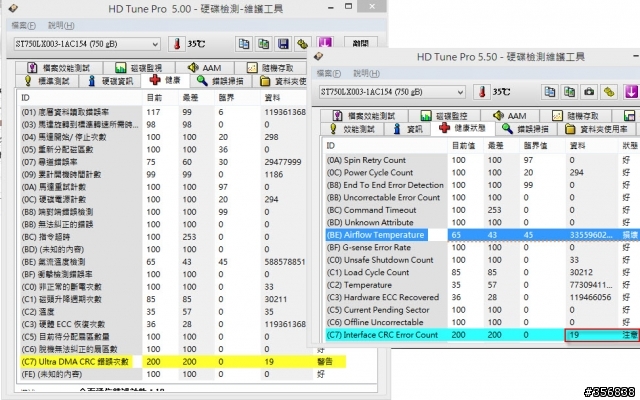Open drive dropdown in HD Tune Pro 5.00 window
This screenshot has width=640, height=400.
(87, 44)
